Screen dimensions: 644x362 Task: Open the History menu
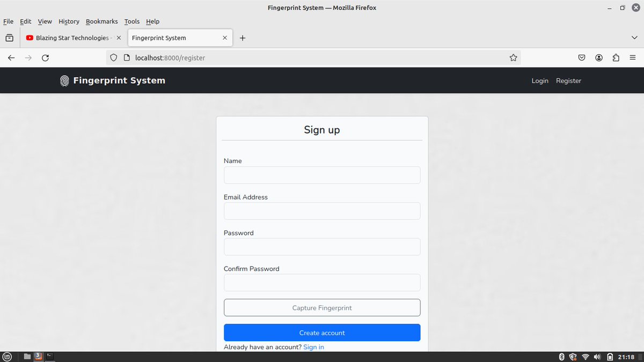click(69, 21)
